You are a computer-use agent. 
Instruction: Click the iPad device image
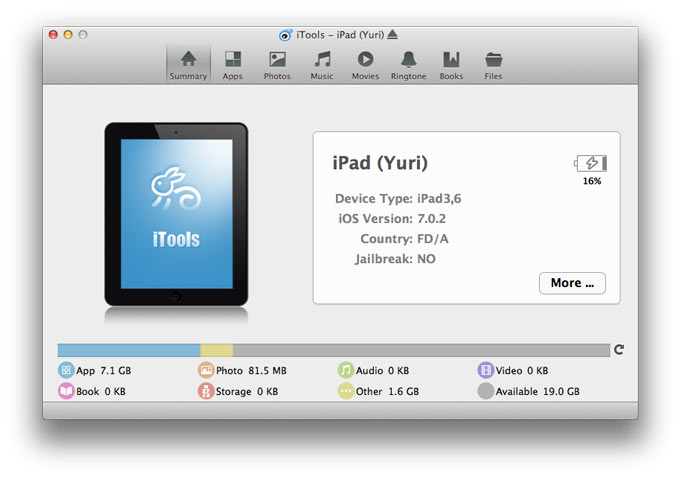pos(176,214)
